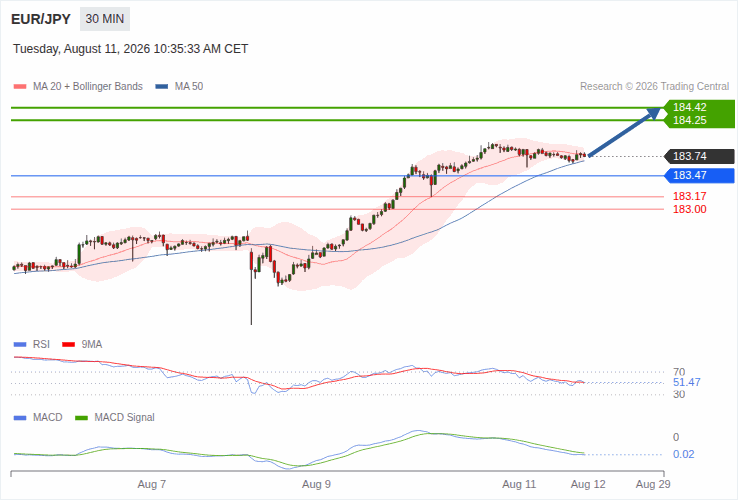Click the 184.42 resistance price tag
Image resolution: width=738 pixels, height=500 pixels.
click(699, 107)
